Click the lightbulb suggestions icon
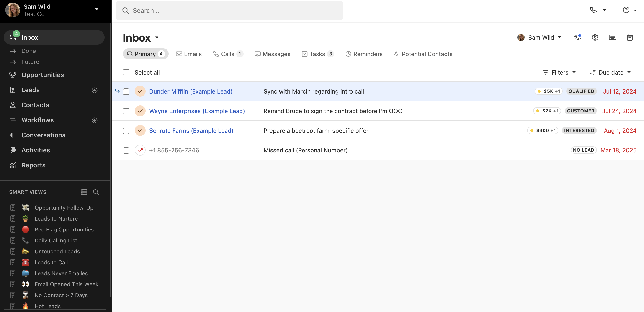The height and width of the screenshot is (312, 644). click(x=577, y=38)
